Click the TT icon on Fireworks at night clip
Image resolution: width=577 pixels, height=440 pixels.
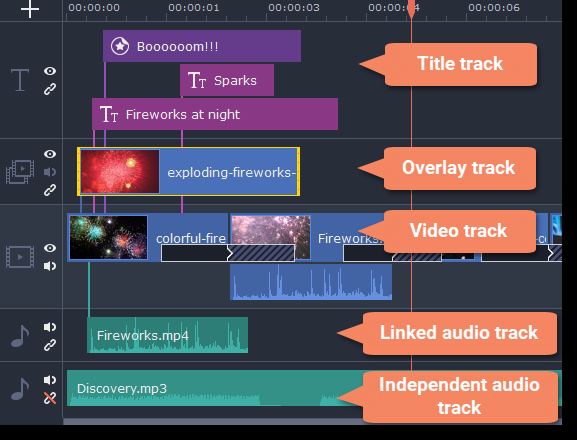(109, 114)
